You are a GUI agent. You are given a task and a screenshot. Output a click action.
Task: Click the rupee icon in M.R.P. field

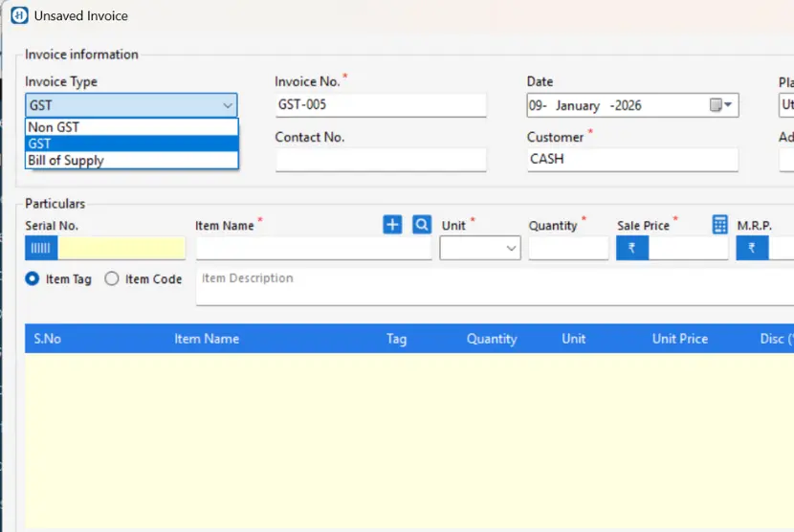[752, 249]
